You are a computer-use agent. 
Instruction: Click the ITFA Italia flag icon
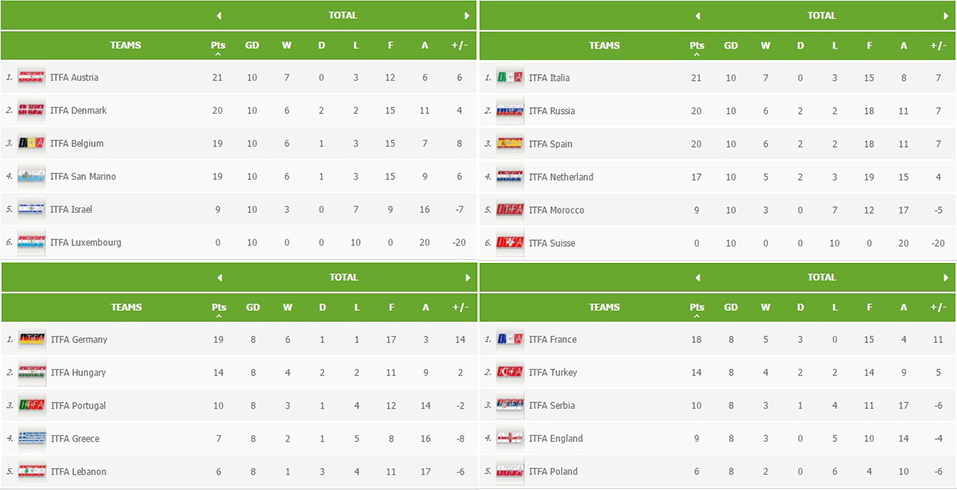pyautogui.click(x=510, y=77)
